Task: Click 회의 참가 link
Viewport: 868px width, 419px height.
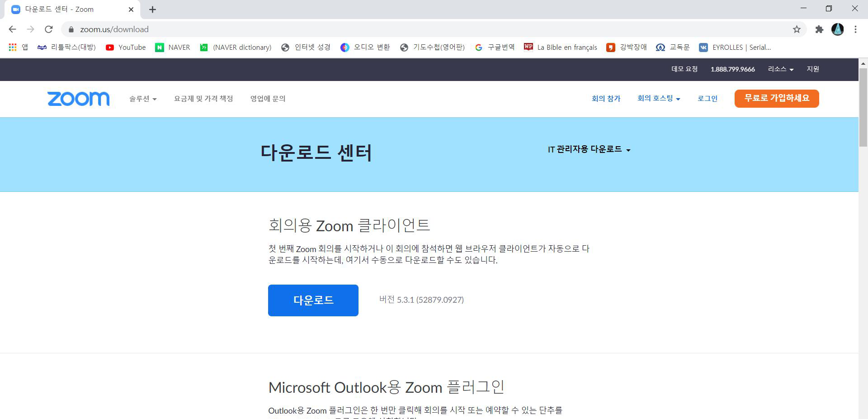Action: 606,99
